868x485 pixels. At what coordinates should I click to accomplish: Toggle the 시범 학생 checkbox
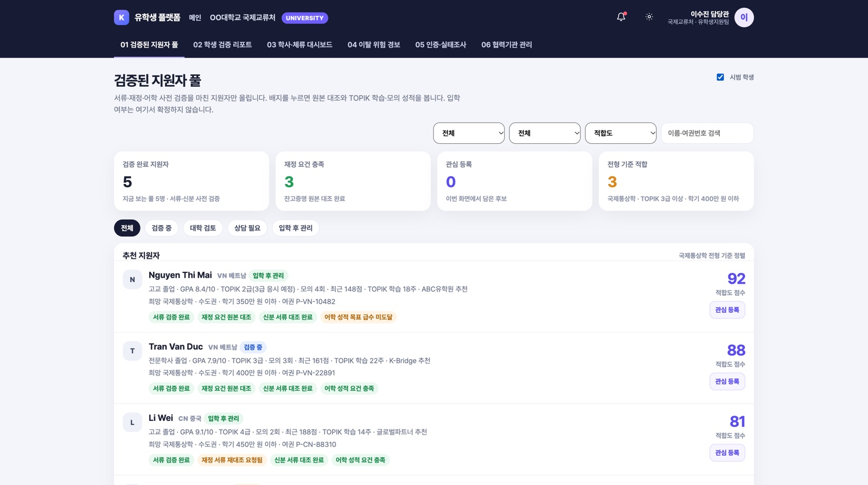tap(720, 77)
